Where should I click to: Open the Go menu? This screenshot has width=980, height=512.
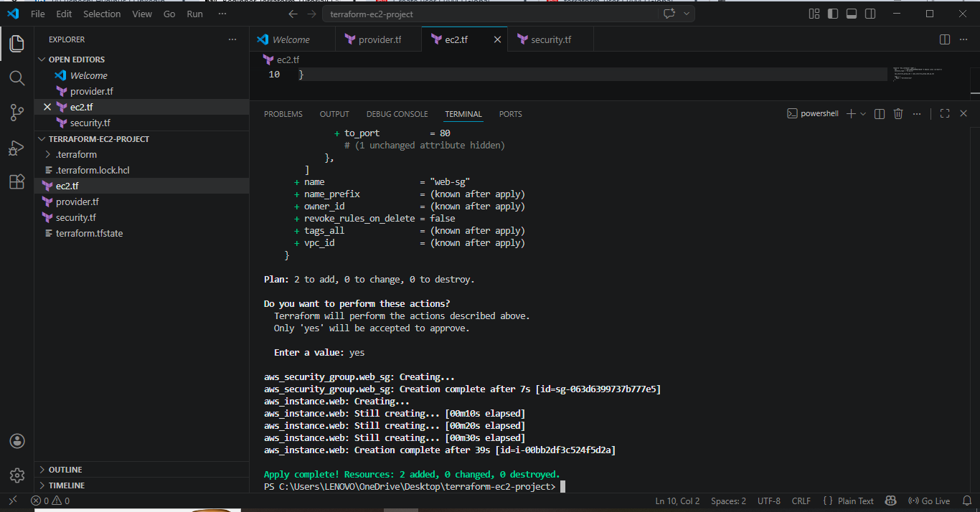169,14
